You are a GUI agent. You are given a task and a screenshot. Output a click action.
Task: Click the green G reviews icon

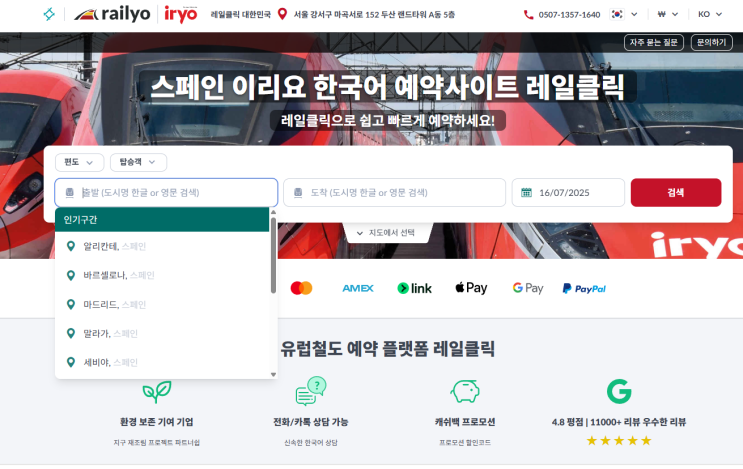coord(619,391)
